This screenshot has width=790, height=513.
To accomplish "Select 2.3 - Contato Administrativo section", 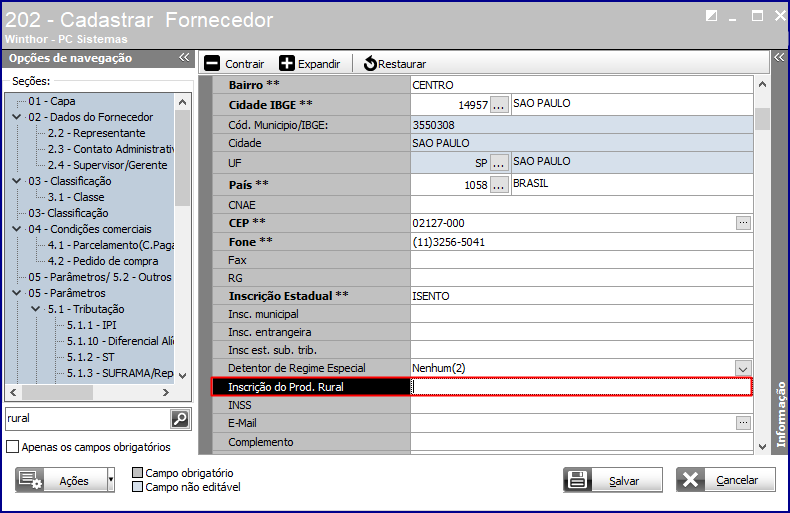I will (111, 149).
